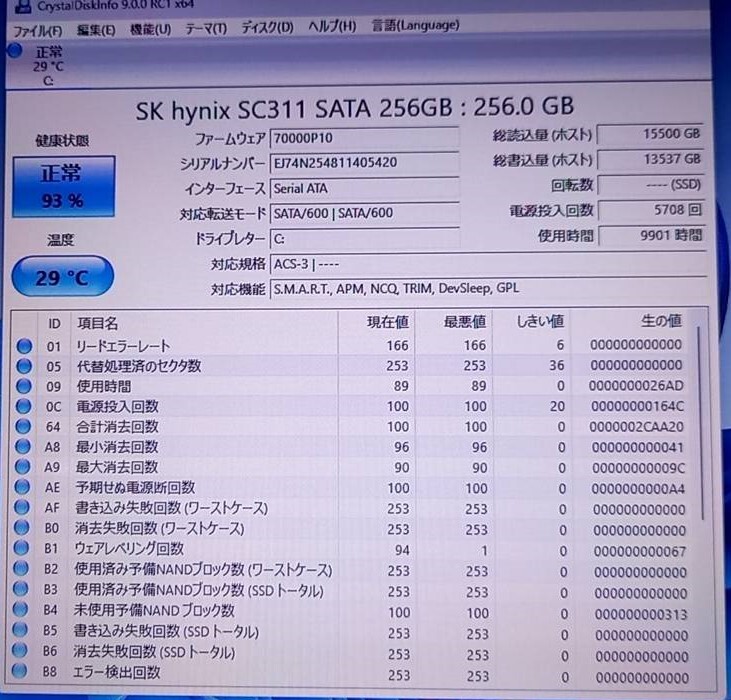
Task: Click total host writes value 13537 GB
Action: pos(650,159)
